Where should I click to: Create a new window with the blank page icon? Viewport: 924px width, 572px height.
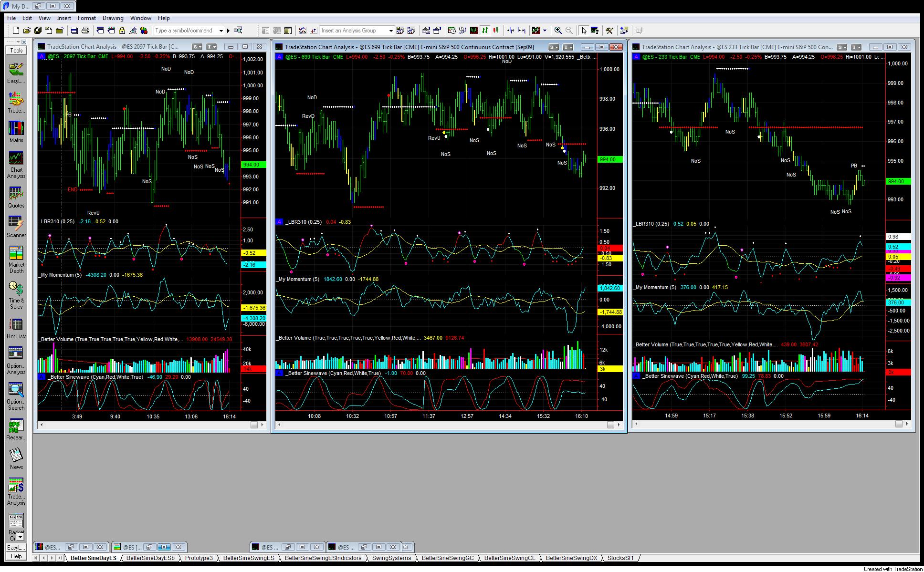click(16, 31)
